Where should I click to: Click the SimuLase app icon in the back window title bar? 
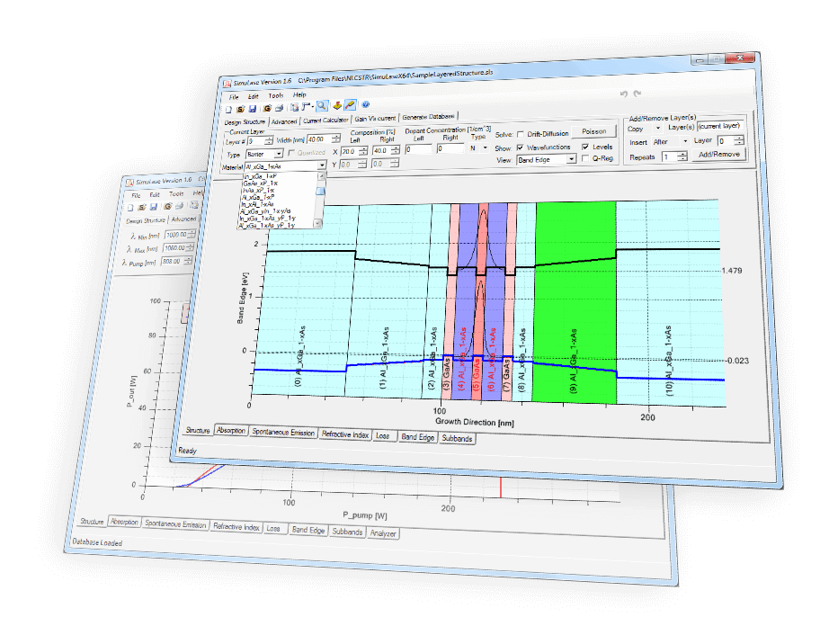tap(129, 183)
